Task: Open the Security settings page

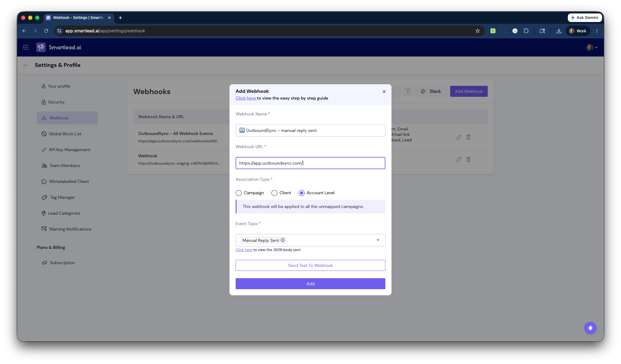Action: 53,102
